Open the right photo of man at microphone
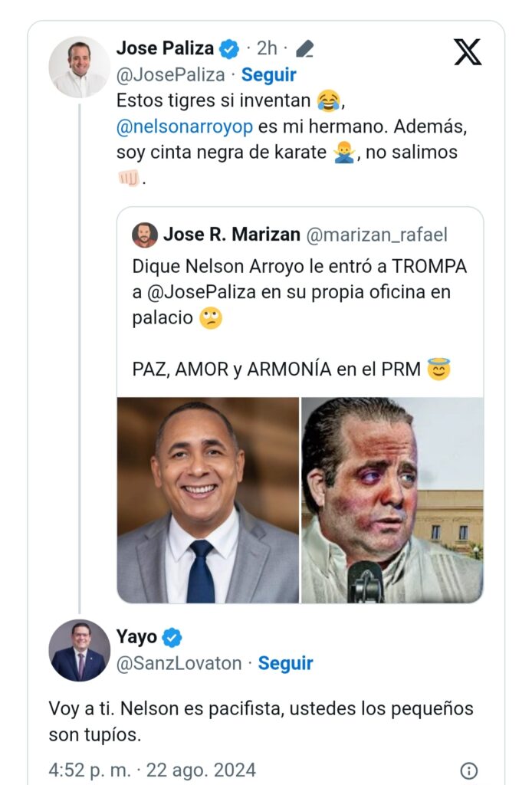532x785 pixels. point(392,500)
